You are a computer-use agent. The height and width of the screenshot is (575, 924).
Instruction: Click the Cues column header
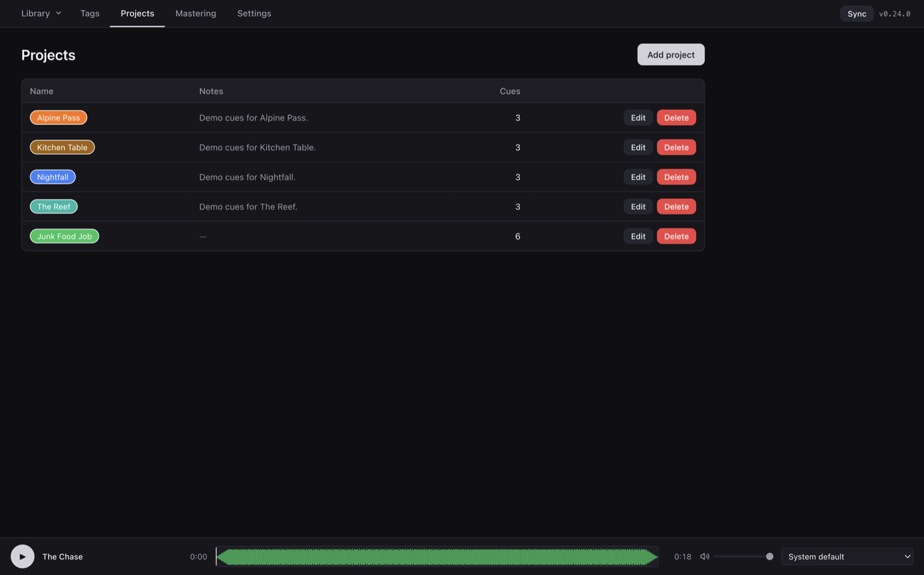tap(510, 91)
